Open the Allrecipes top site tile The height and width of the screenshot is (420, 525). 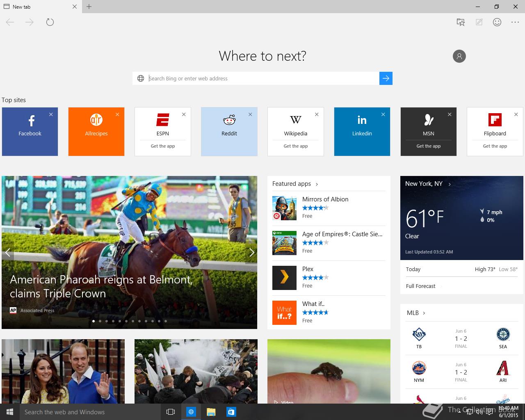click(96, 132)
